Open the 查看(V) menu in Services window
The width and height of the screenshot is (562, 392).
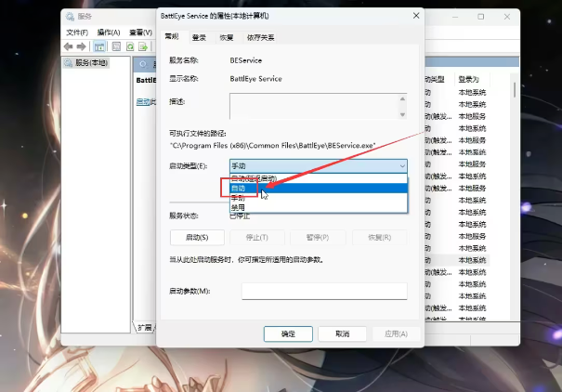click(140, 33)
